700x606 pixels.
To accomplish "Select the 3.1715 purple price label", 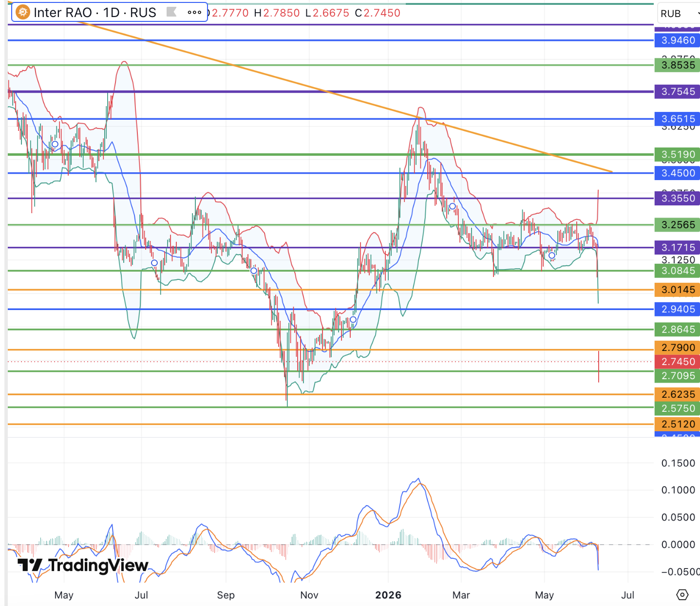I will coord(678,248).
